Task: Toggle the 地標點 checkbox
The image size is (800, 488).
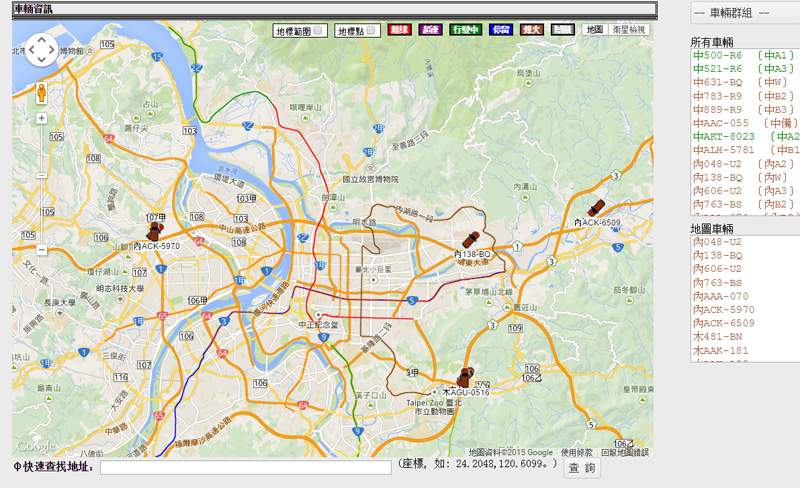Action: coord(371,31)
